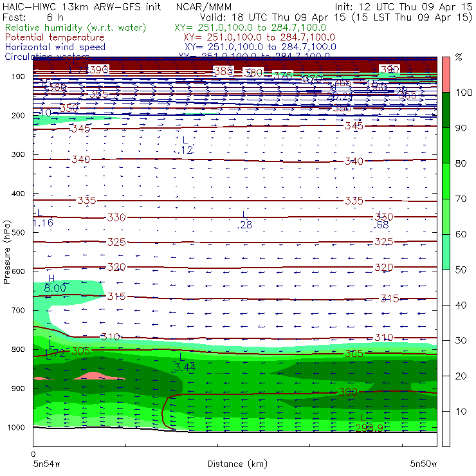The image size is (476, 476).
Task: Click the '5n50w' end coordinate label
Action: click(423, 464)
